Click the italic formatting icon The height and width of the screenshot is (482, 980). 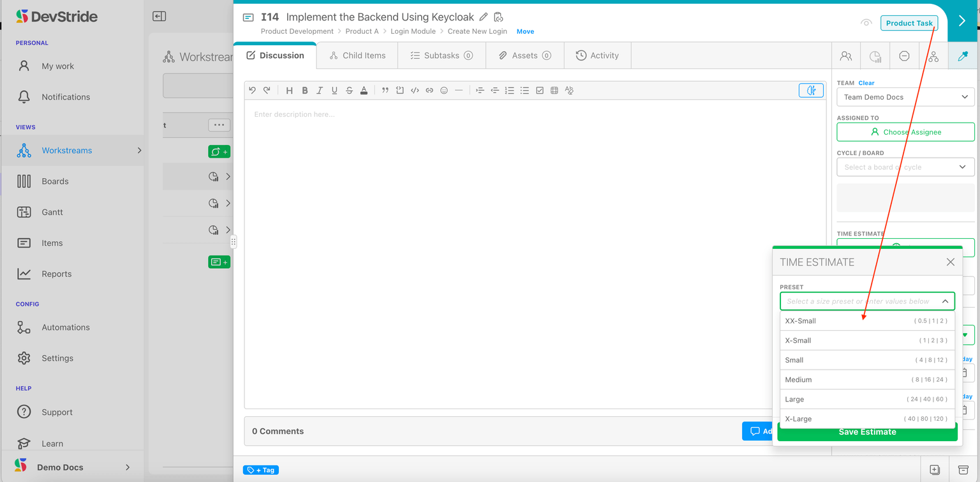tap(320, 91)
